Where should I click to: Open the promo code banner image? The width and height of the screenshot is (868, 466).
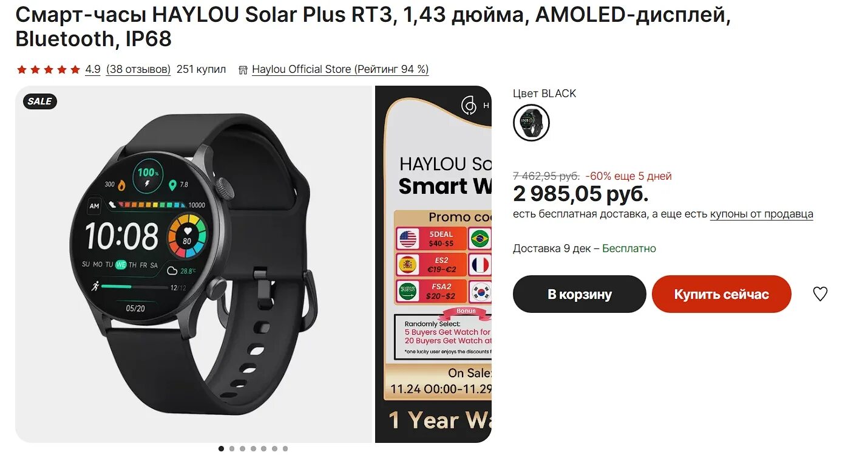(x=433, y=264)
